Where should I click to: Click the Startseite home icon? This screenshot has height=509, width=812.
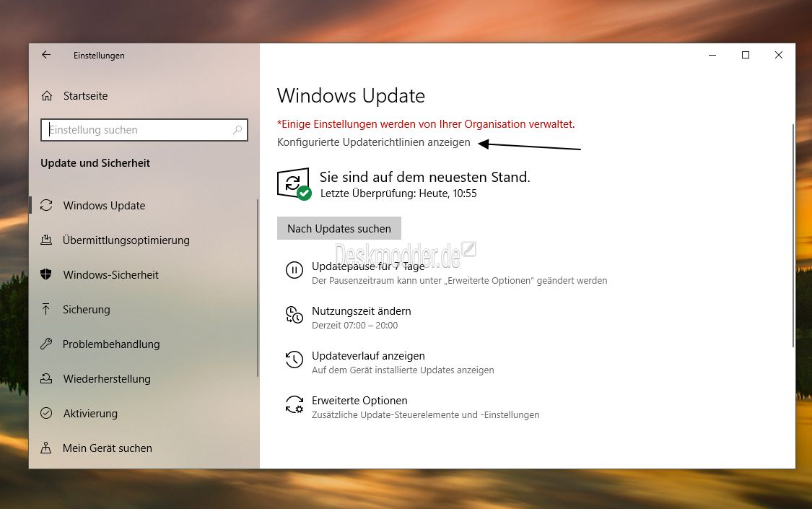[47, 96]
